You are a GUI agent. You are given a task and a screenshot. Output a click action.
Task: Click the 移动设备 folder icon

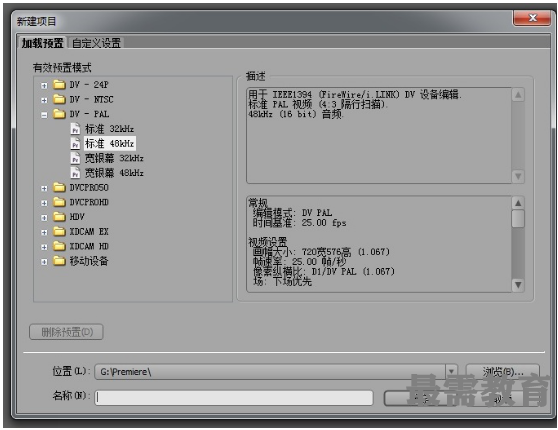coord(59,261)
